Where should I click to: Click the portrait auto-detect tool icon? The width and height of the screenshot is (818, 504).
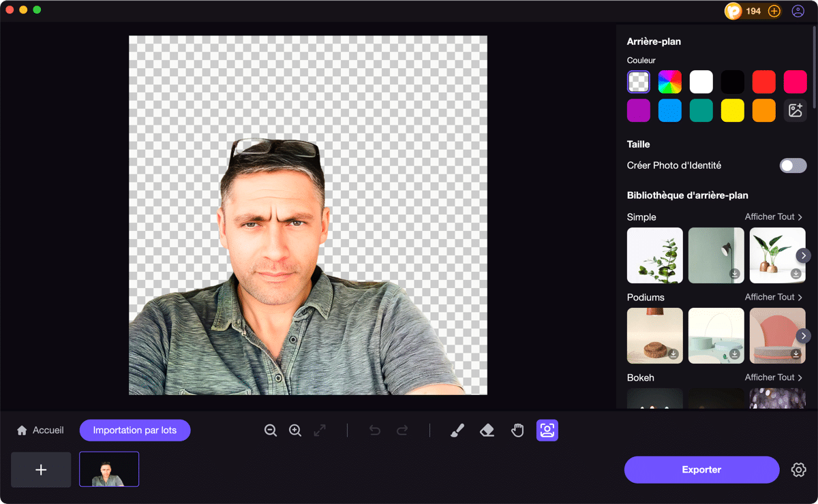point(547,430)
